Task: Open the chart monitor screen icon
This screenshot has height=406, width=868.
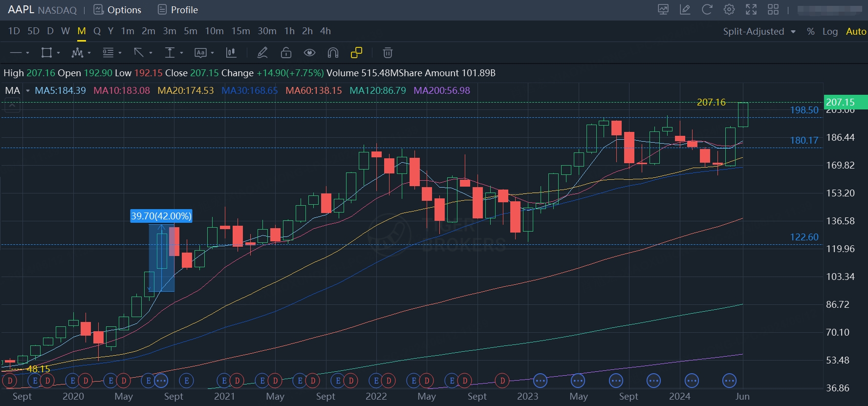Action: click(x=663, y=9)
